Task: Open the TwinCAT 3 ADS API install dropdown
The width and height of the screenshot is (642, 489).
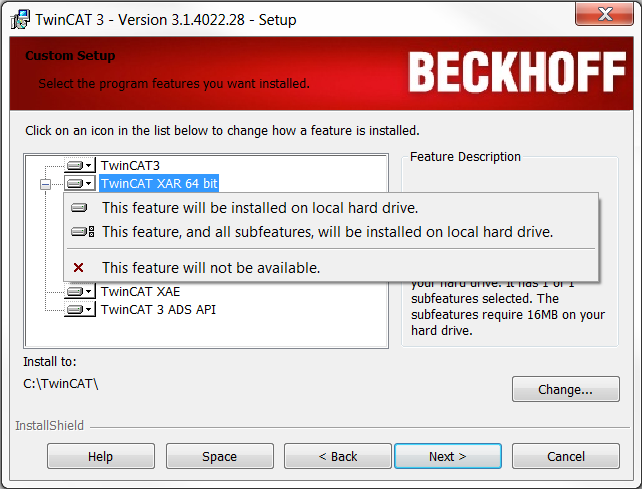Action: click(80, 309)
